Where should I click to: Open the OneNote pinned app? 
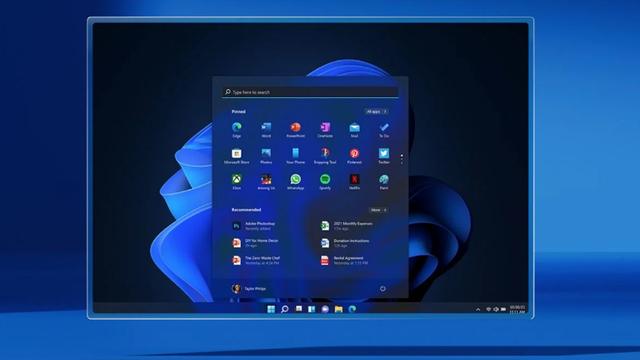click(325, 130)
